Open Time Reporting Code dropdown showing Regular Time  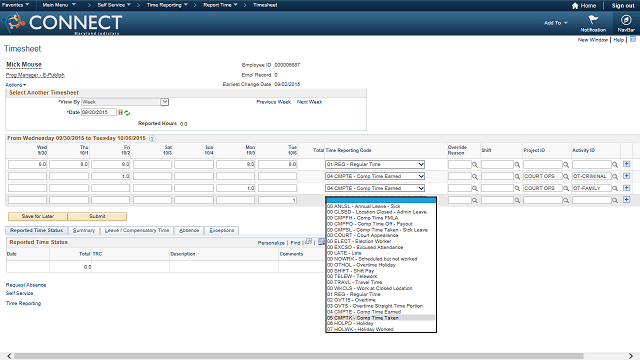point(375,164)
